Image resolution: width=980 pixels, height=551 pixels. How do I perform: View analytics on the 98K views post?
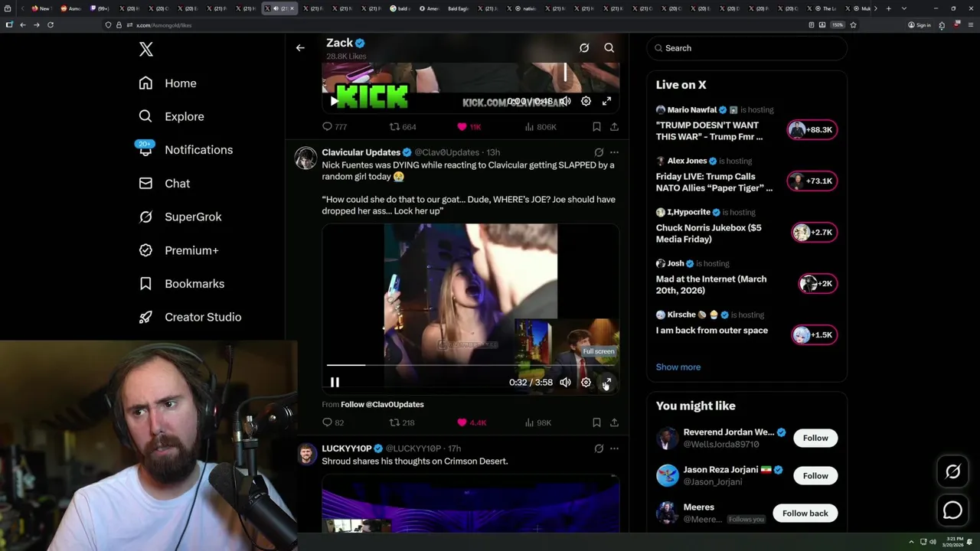tap(538, 422)
